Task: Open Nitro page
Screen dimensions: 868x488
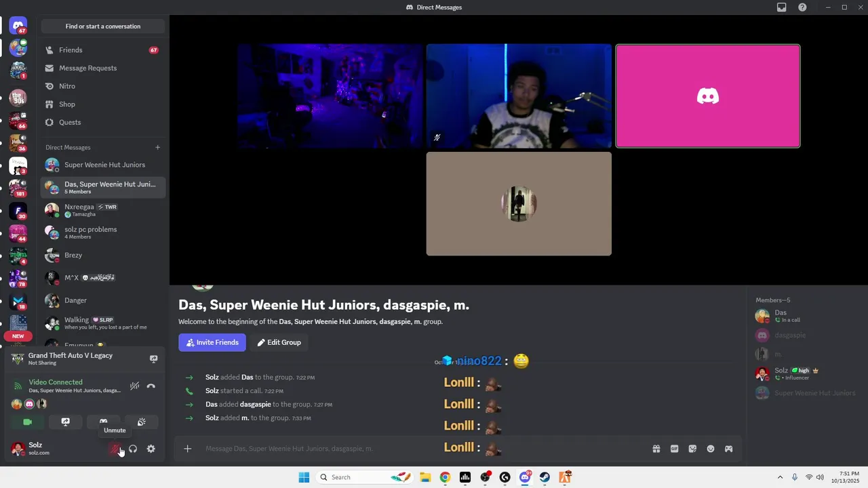Action: (103, 86)
